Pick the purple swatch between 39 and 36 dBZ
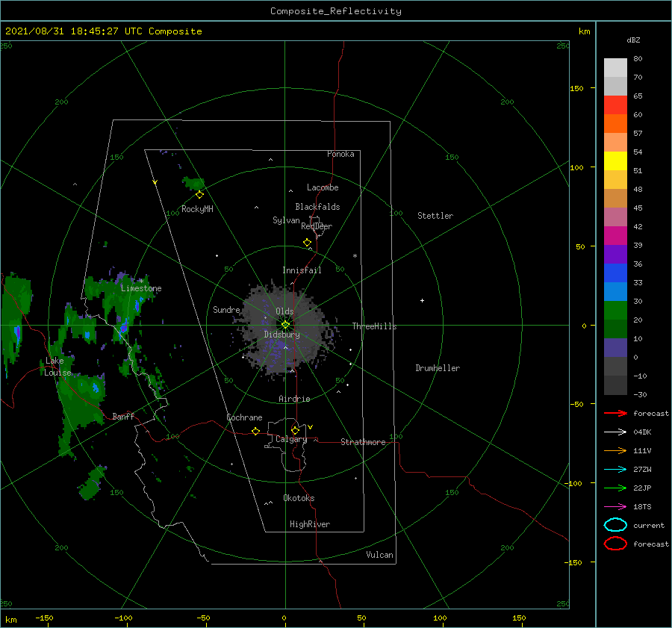672x628 pixels. point(615,254)
